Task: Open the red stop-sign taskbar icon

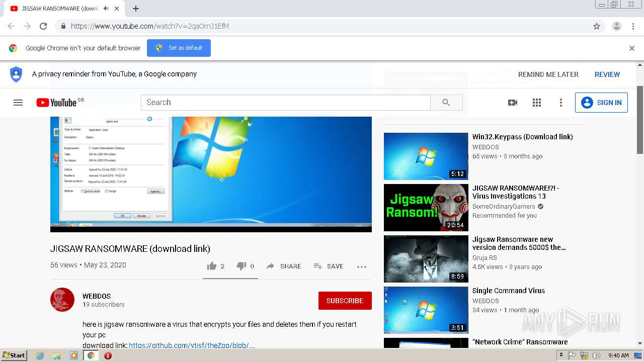Action: pyautogui.click(x=108, y=355)
